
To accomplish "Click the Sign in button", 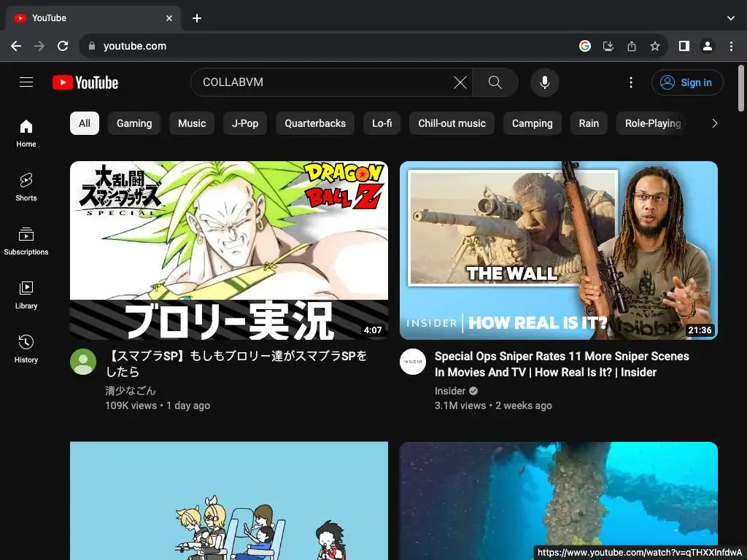I will point(687,82).
